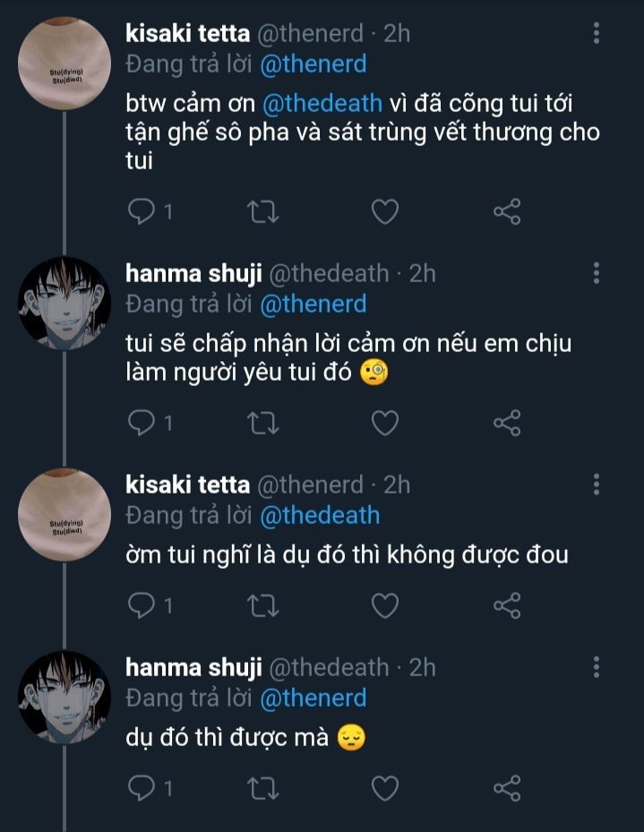Screen dimensions: 644x832
Task: Open more options on 'dụ đó thì được mà' tweet
Action: coord(597,667)
